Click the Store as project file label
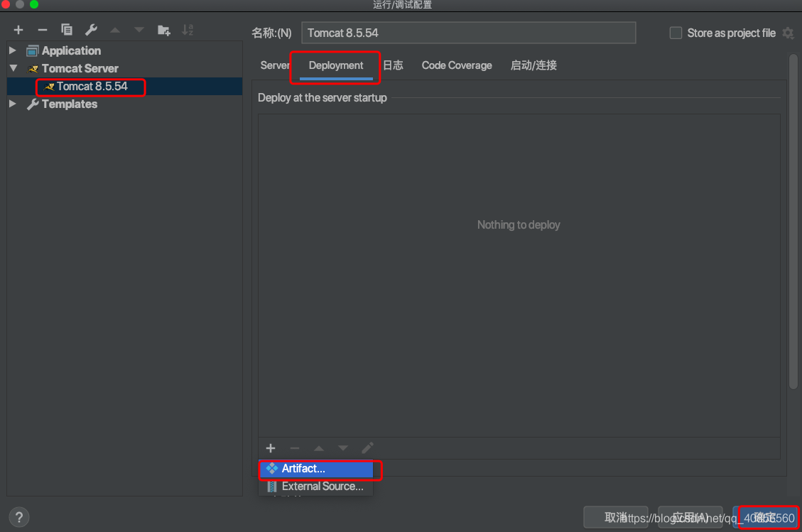The image size is (802, 532). [x=732, y=33]
